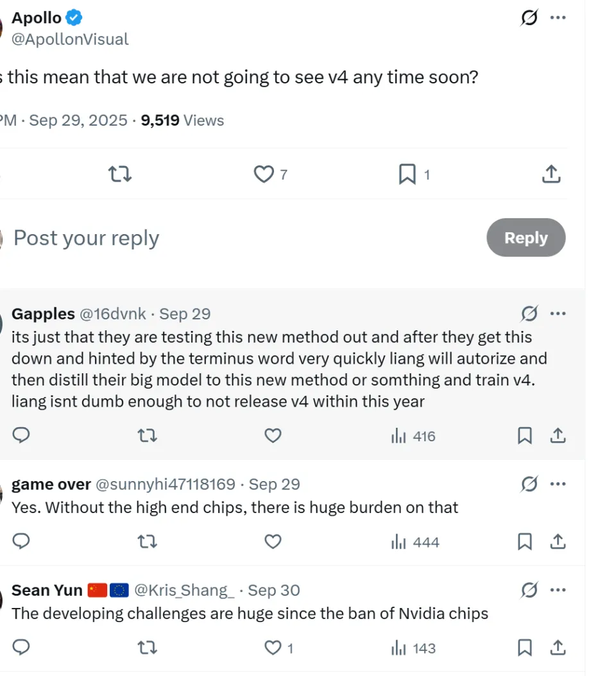
Task: Open @ApollonVisual profile handle
Action: 70,39
